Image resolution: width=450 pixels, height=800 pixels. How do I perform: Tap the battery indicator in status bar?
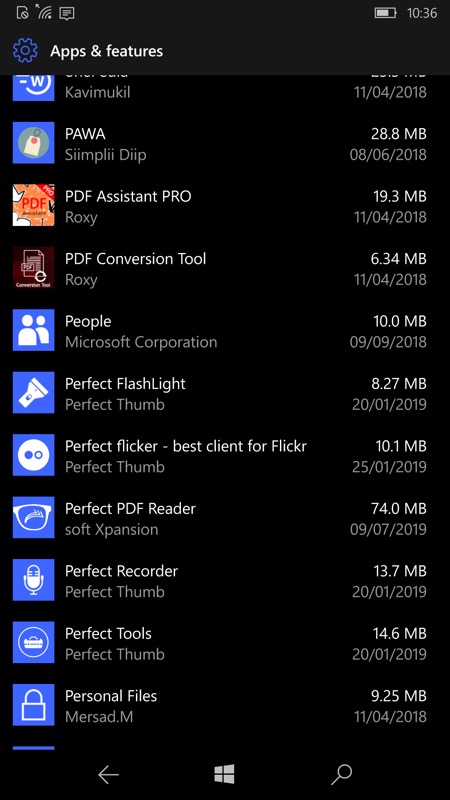click(x=386, y=13)
